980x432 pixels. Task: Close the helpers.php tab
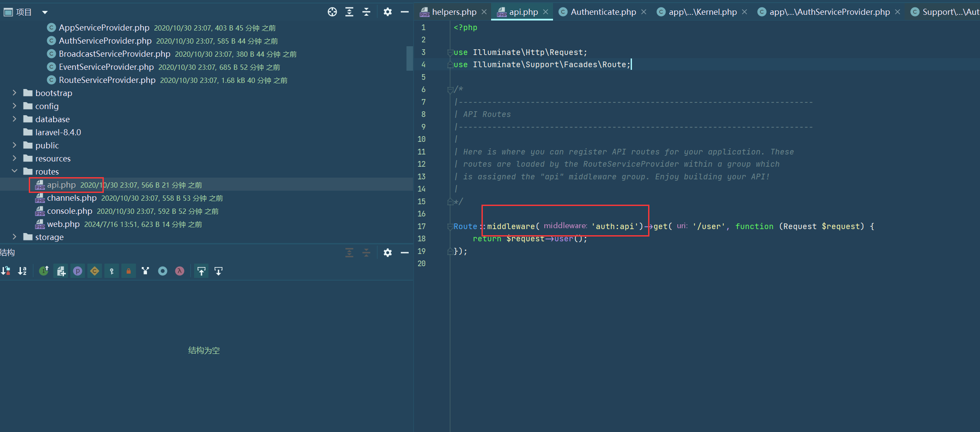(x=484, y=12)
